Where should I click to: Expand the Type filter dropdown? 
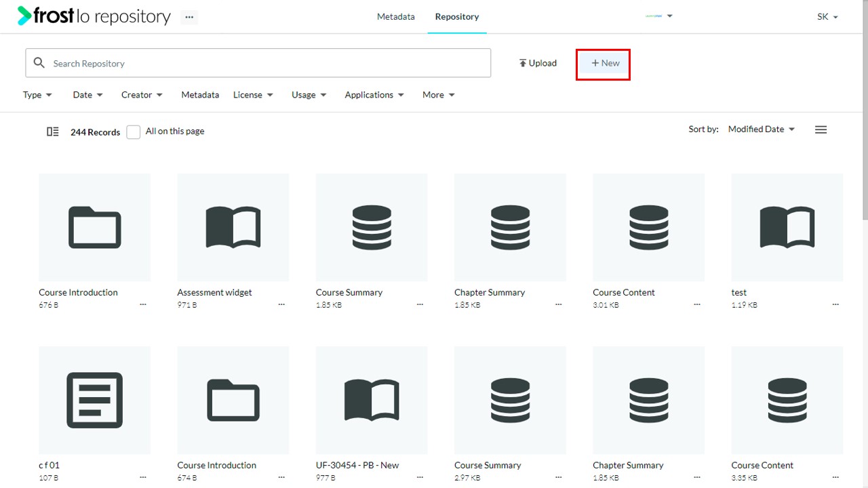37,95
